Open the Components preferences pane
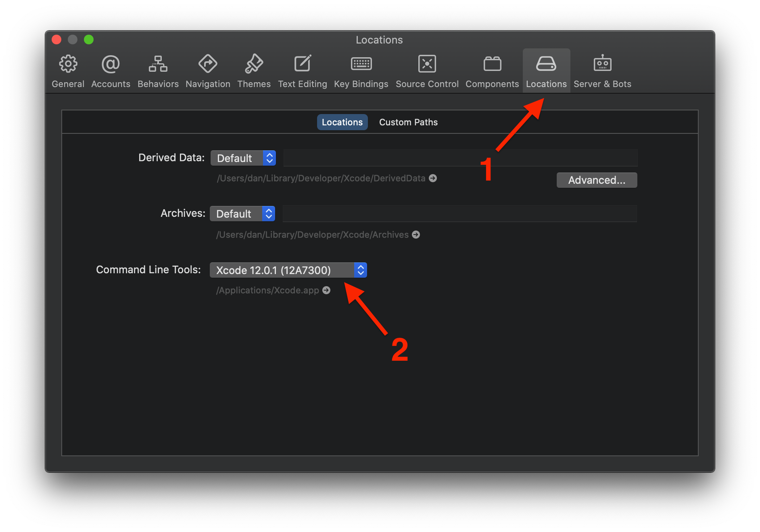This screenshot has width=760, height=532. tap(492, 71)
